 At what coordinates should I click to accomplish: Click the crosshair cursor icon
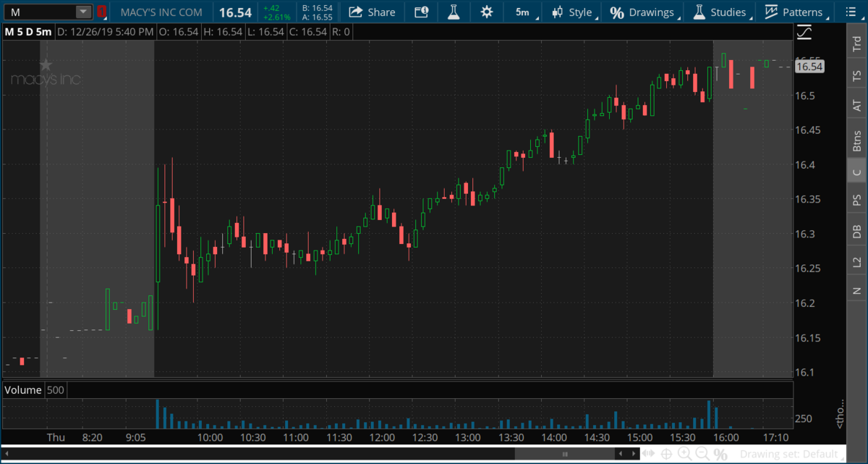(665, 454)
